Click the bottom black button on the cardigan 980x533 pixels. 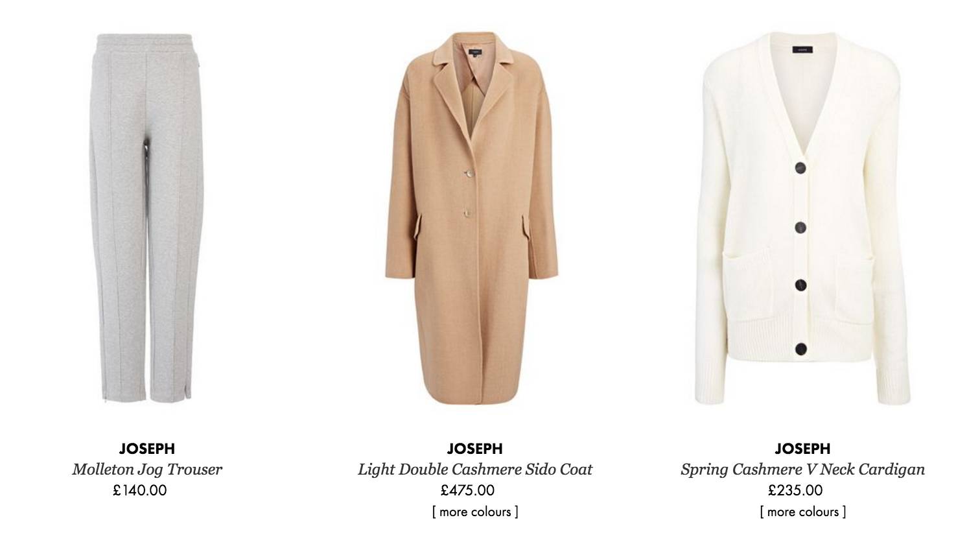tap(801, 349)
